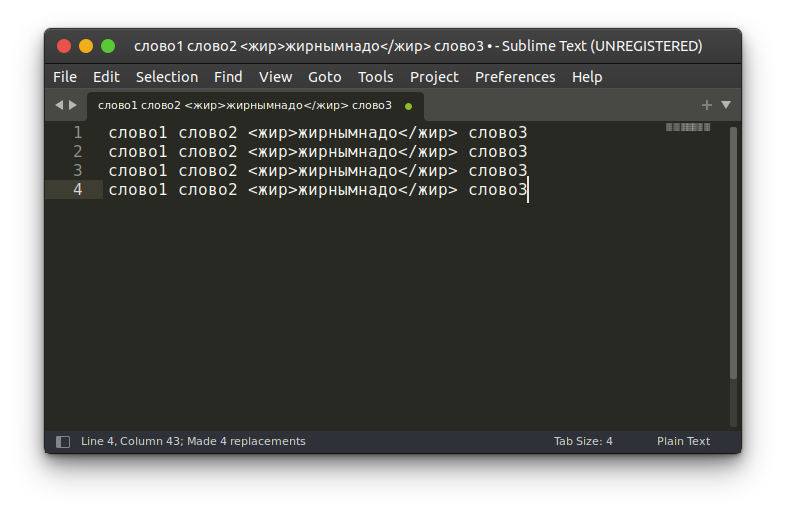
Task: Toggle the side bar icon in status bar
Action: click(x=63, y=441)
